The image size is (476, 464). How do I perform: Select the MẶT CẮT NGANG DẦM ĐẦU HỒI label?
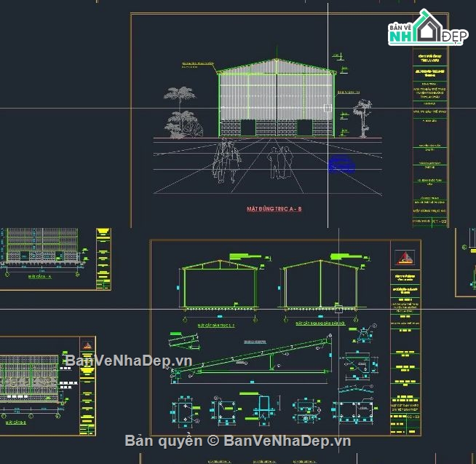click(x=318, y=321)
